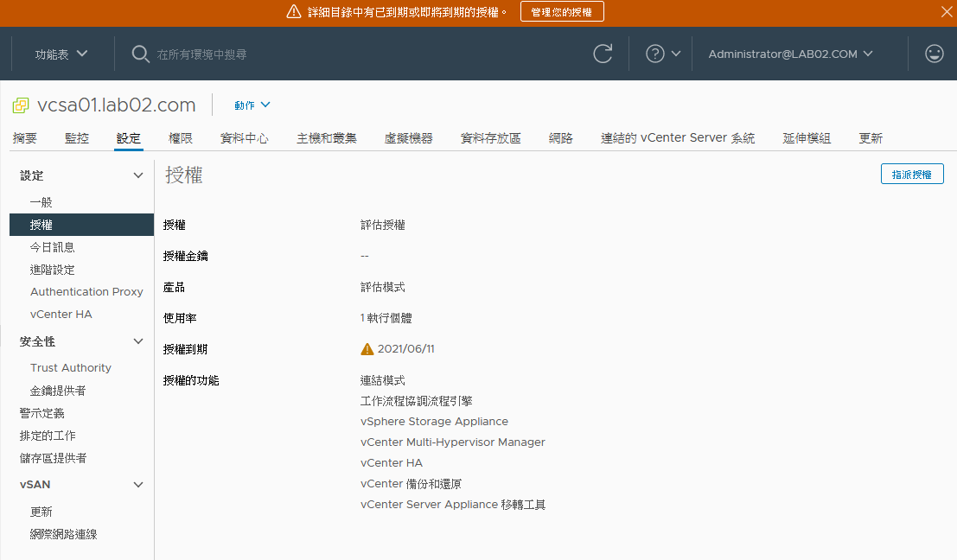This screenshot has width=957, height=560.
Task: Click the 工作流程協調流程引擎 feature entry
Action: click(x=416, y=401)
